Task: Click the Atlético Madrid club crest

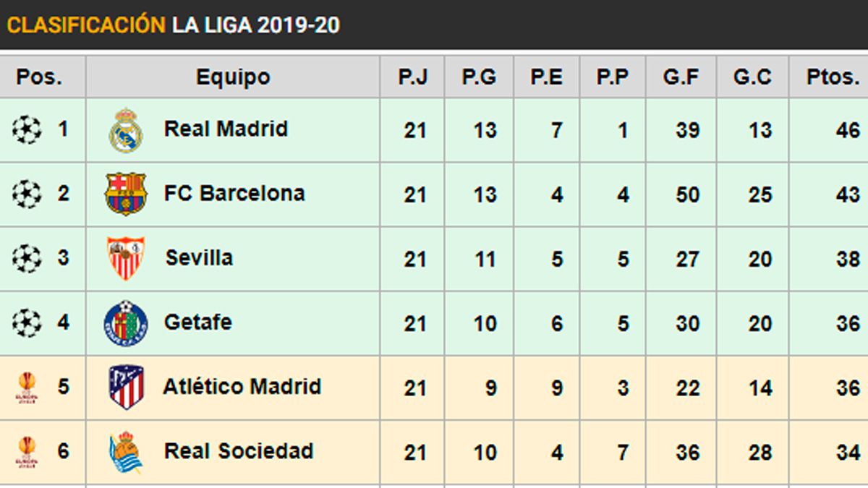Action: tap(126, 387)
